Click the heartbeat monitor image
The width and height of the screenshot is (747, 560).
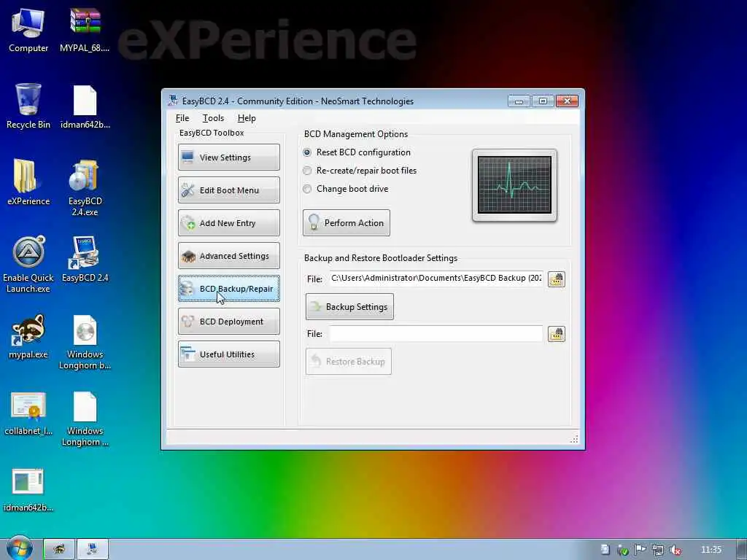click(x=514, y=184)
